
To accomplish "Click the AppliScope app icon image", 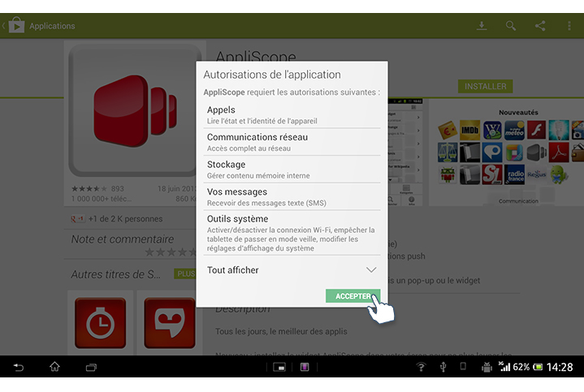I will point(133,109).
